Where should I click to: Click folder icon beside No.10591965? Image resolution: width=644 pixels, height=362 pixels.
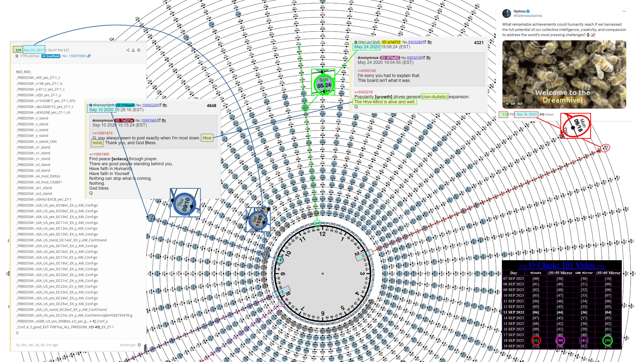(x=164, y=121)
